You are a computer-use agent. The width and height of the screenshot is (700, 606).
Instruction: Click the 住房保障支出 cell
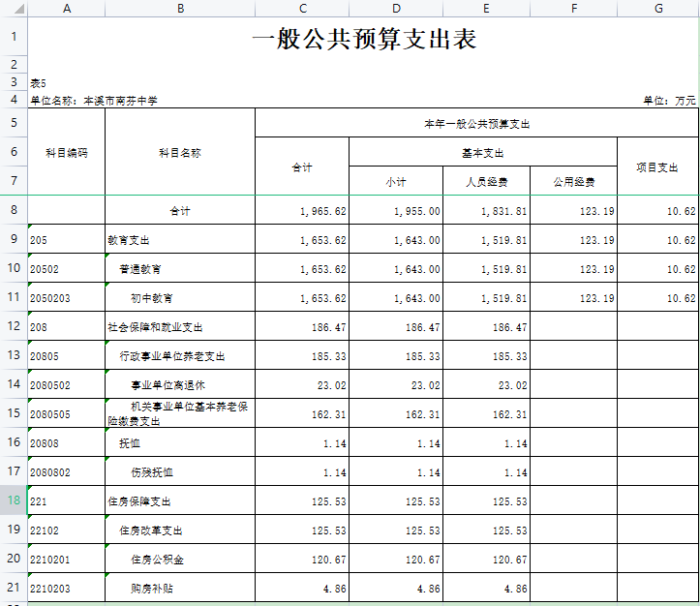(x=180, y=500)
